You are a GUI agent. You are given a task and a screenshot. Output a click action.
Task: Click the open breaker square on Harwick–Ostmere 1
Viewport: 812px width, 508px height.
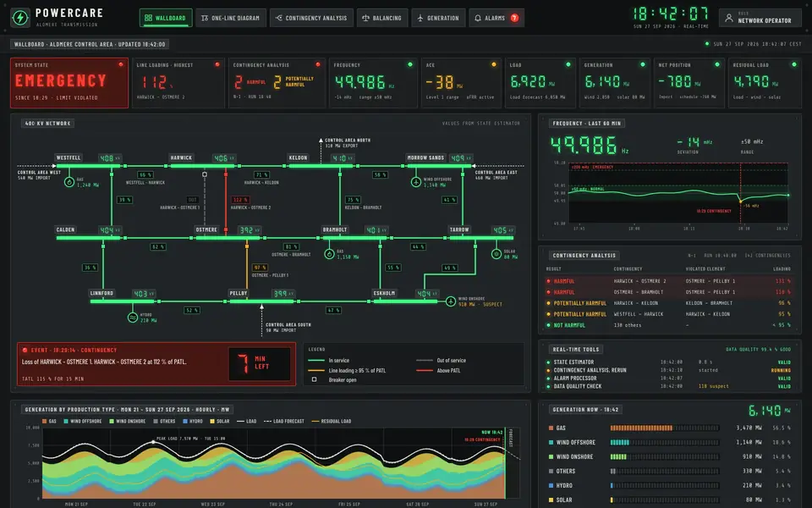coord(205,174)
